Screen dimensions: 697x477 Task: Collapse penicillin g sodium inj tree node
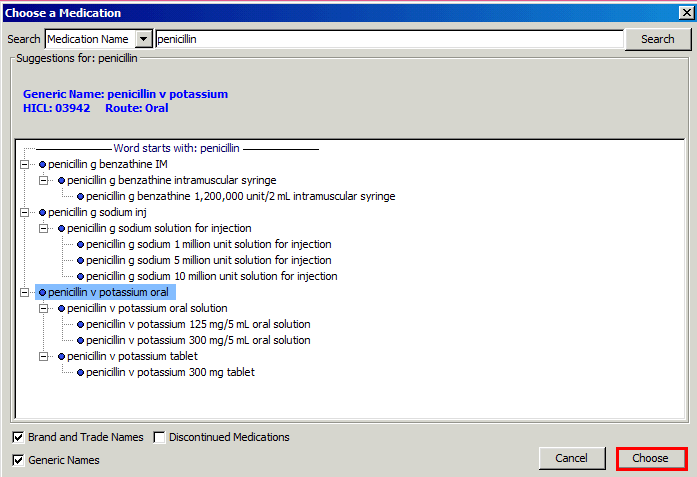[25, 212]
